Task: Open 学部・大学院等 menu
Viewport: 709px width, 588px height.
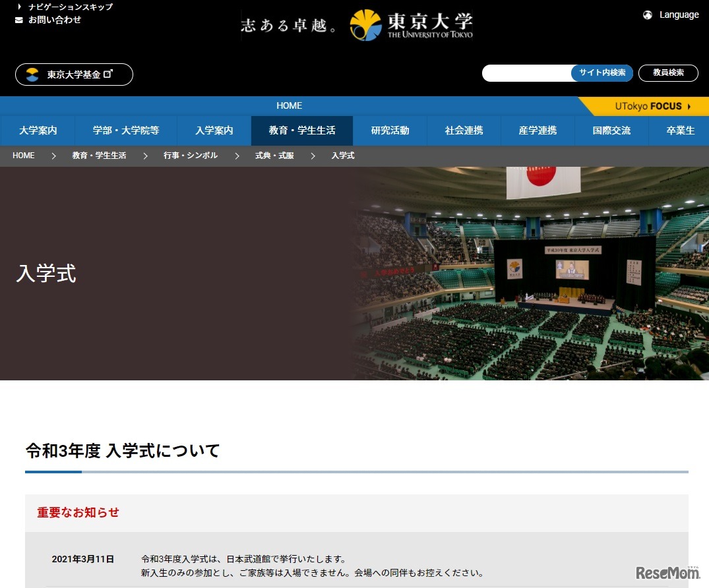Action: click(x=126, y=131)
